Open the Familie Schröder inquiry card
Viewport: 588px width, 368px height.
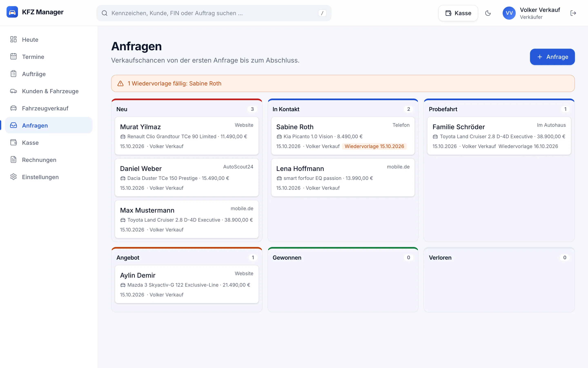coord(499,136)
